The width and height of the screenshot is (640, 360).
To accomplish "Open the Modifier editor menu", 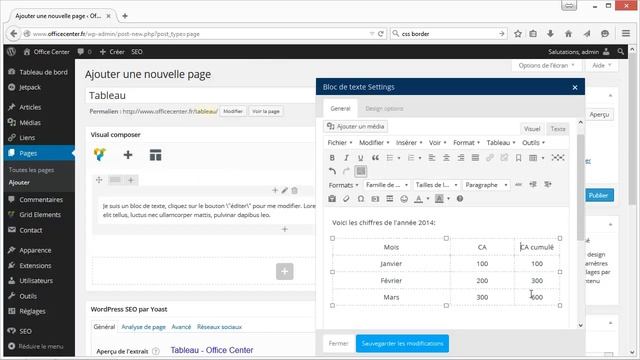I will (374, 142).
